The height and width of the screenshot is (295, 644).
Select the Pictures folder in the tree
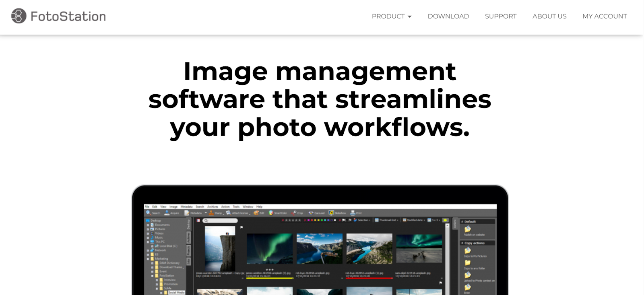[x=158, y=229]
